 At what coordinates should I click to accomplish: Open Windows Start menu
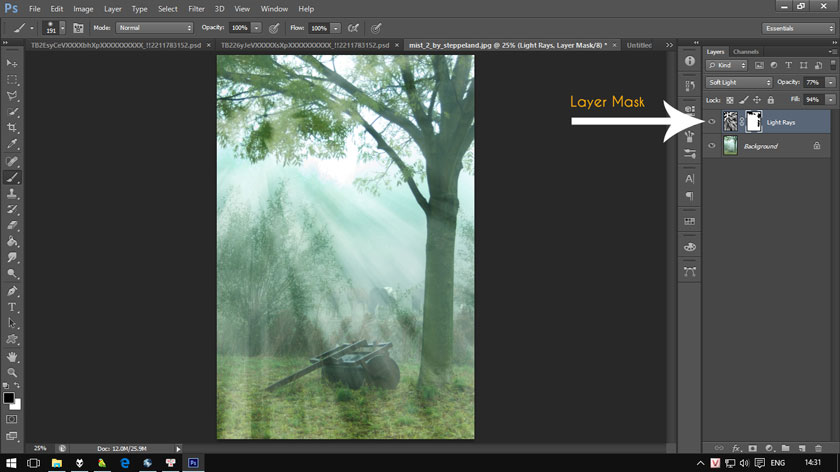coord(11,463)
